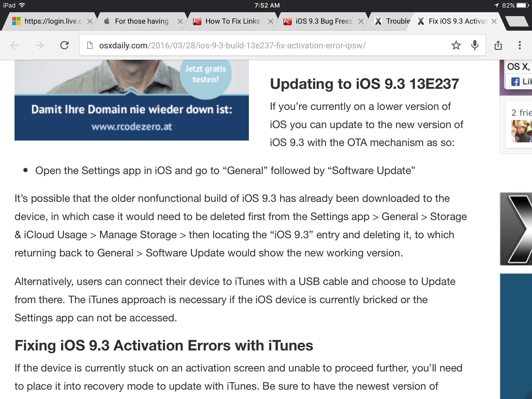Image resolution: width=532 pixels, height=399 pixels.
Task: Tap the voice search microphone
Action: pyautogui.click(x=475, y=45)
